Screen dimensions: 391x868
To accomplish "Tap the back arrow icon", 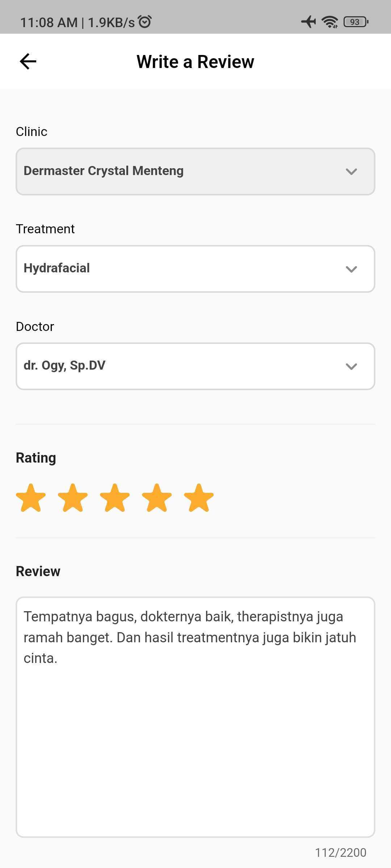I will 28,61.
